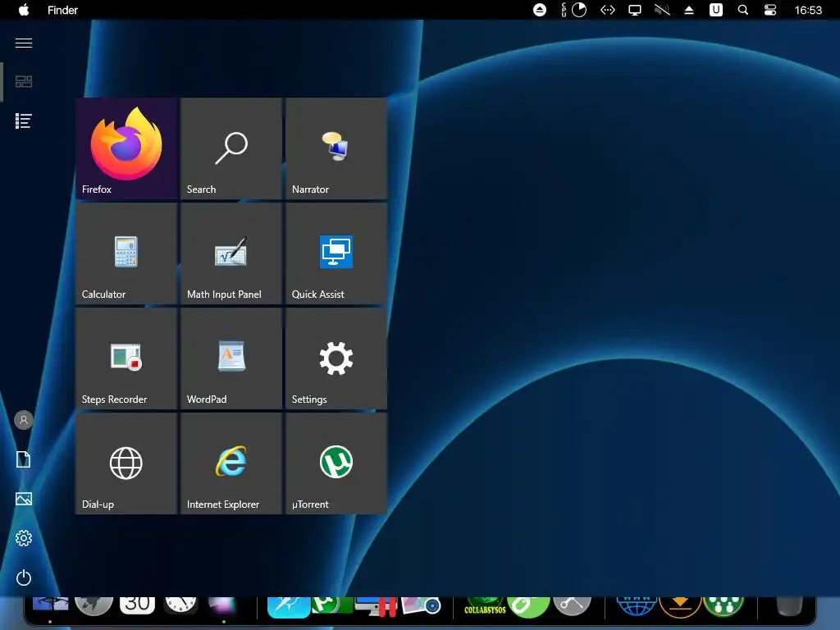Open the Calculator tile
The height and width of the screenshot is (630, 840).
(x=126, y=253)
